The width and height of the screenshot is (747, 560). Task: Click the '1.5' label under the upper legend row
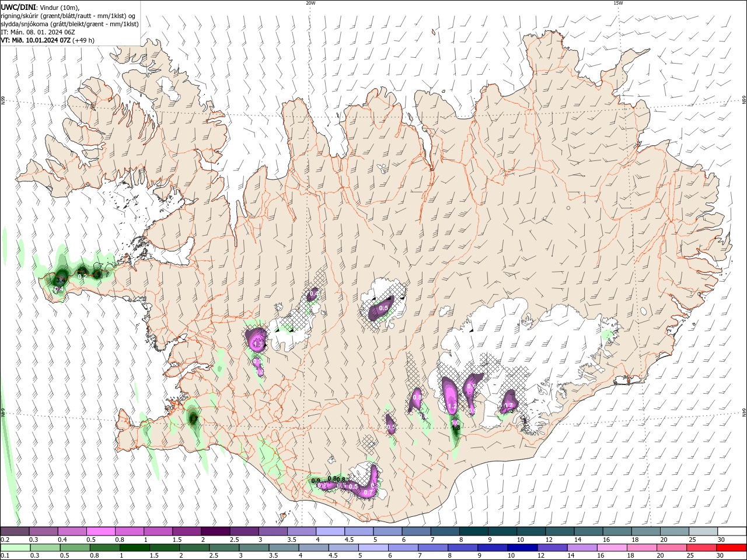tap(177, 540)
